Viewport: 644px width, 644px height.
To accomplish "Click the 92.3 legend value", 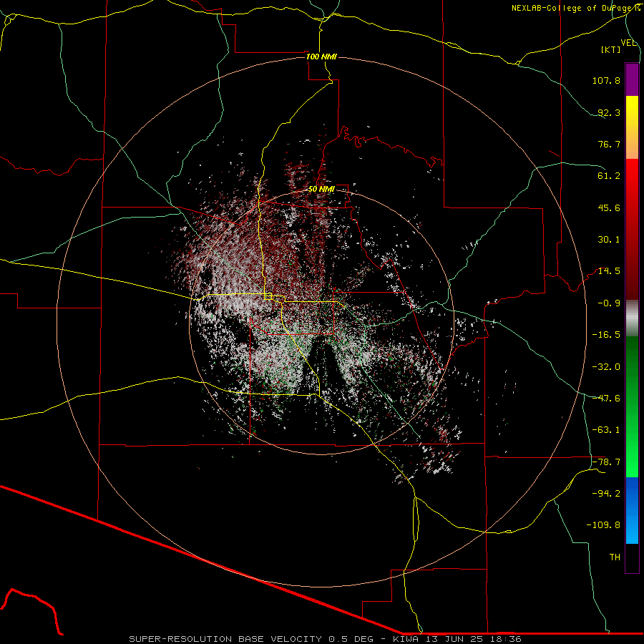I will [609, 112].
